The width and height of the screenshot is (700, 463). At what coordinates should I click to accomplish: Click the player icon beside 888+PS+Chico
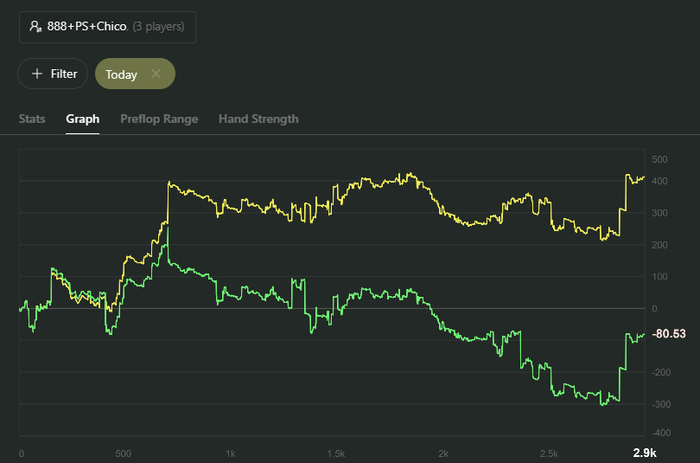point(35,27)
